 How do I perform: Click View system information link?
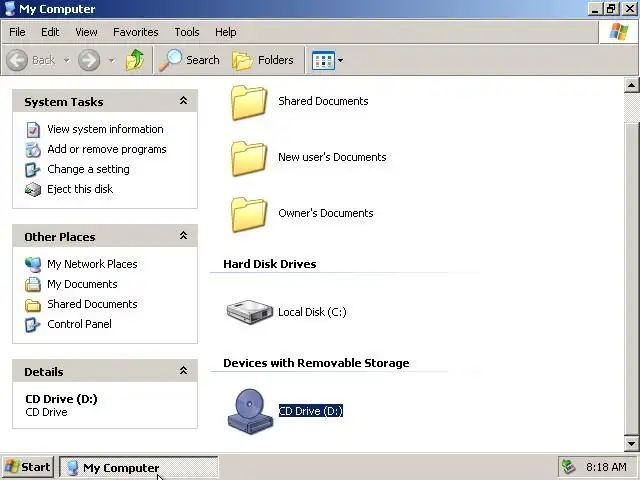tap(105, 129)
